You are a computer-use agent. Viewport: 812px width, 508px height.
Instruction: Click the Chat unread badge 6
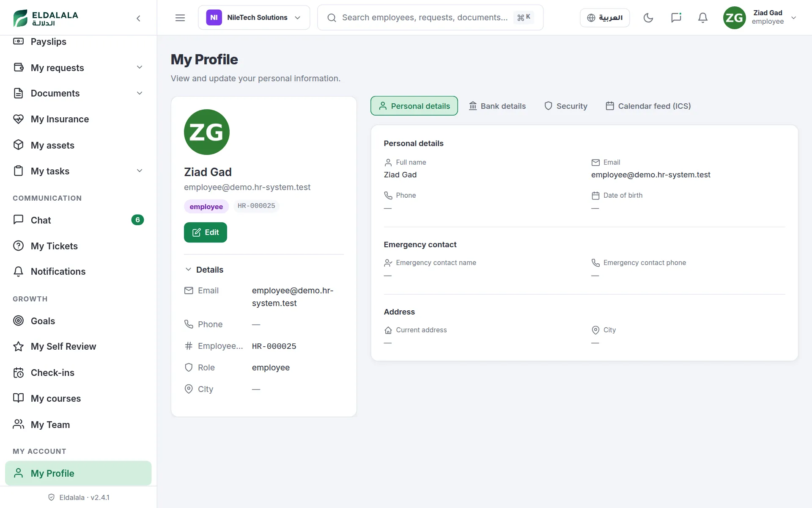[137, 220]
